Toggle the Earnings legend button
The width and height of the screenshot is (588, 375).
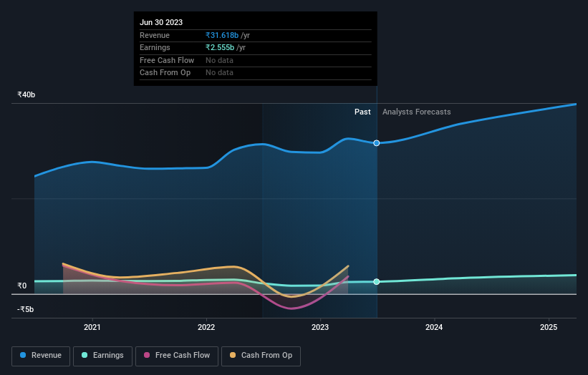point(102,356)
